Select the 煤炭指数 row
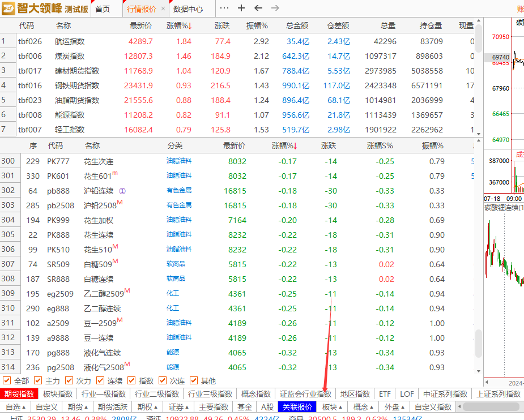Screen dimensions: 524x420 tap(237, 56)
